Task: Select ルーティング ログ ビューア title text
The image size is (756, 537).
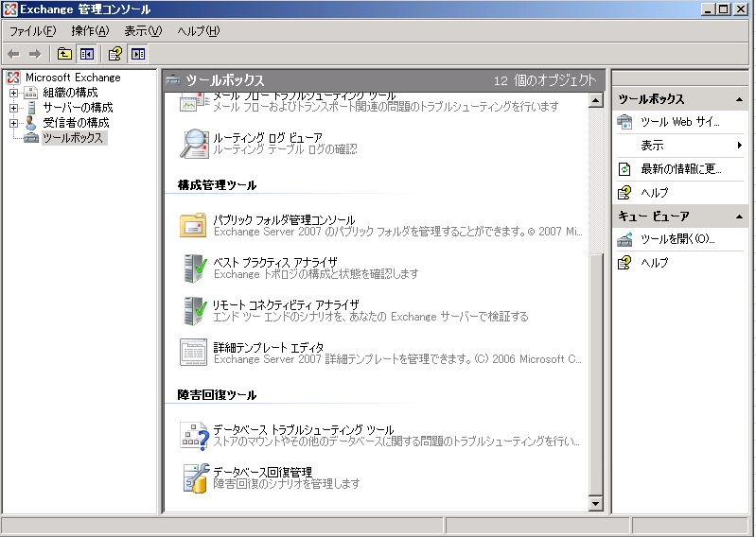Action: [x=268, y=138]
